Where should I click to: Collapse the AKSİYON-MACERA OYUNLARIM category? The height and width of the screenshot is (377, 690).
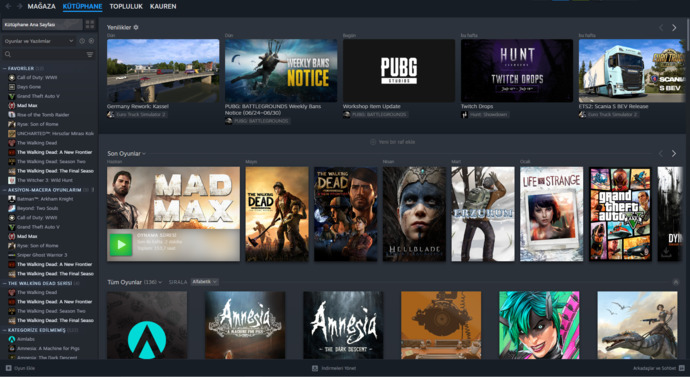[4, 190]
